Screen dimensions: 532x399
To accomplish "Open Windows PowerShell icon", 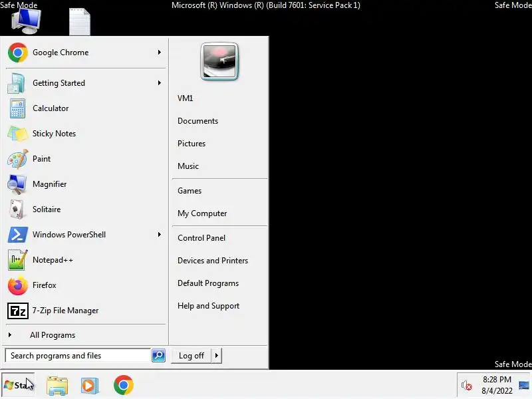I will 17,235.
